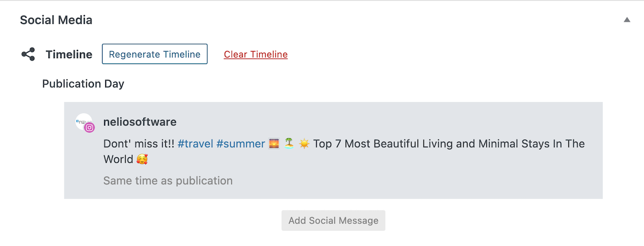
Task: Click the #summer hashtag
Action: pyautogui.click(x=240, y=144)
